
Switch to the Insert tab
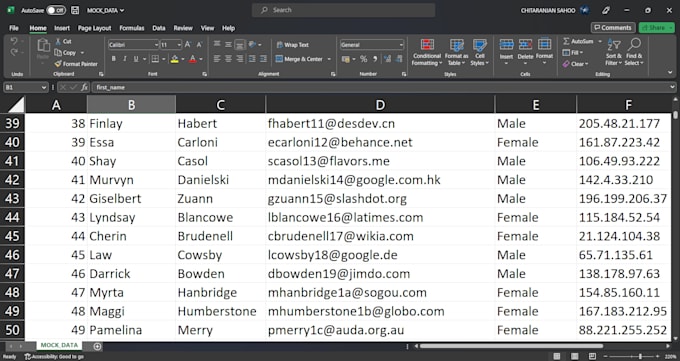pos(62,28)
